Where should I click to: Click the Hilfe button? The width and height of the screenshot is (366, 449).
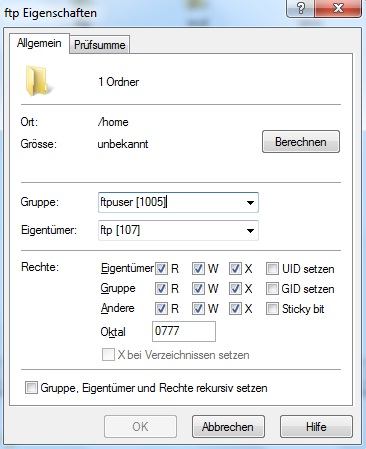point(316,427)
